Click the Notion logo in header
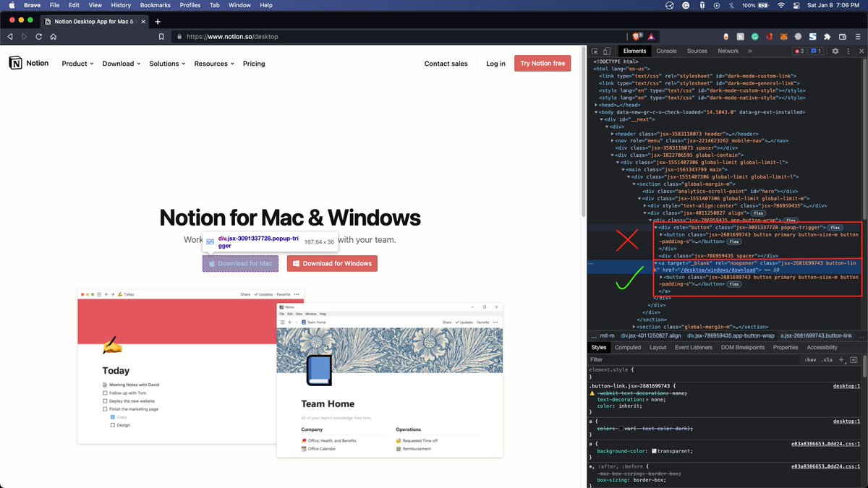Screen dimensions: 868x488 tap(29, 64)
